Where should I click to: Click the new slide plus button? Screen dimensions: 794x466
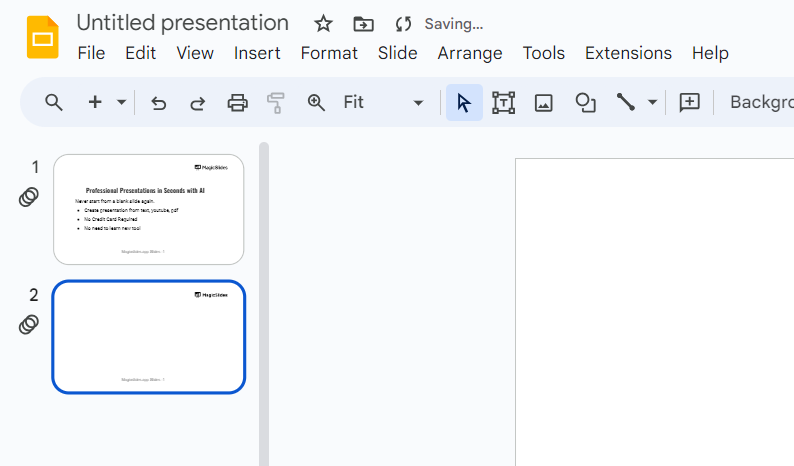pyautogui.click(x=96, y=102)
